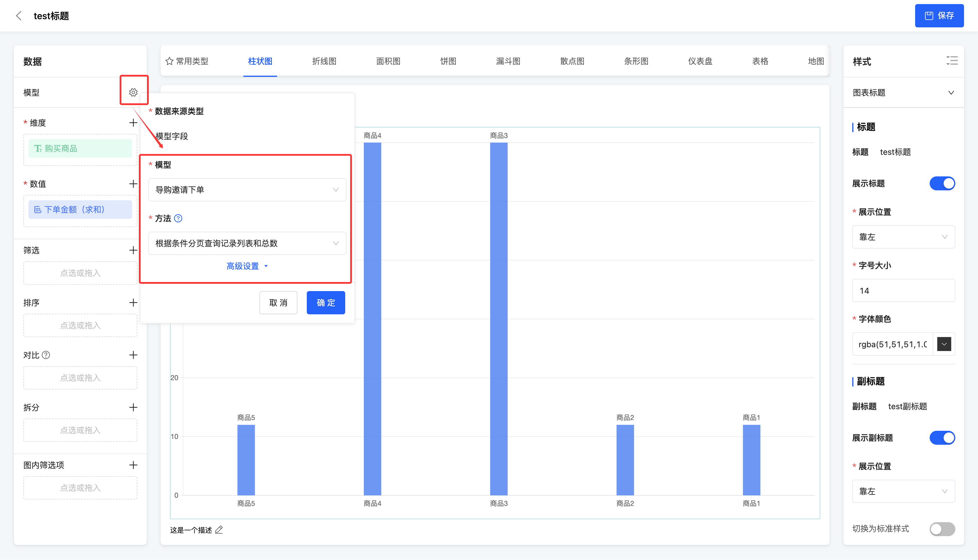Switch to the 折线图 tab

coord(324,61)
